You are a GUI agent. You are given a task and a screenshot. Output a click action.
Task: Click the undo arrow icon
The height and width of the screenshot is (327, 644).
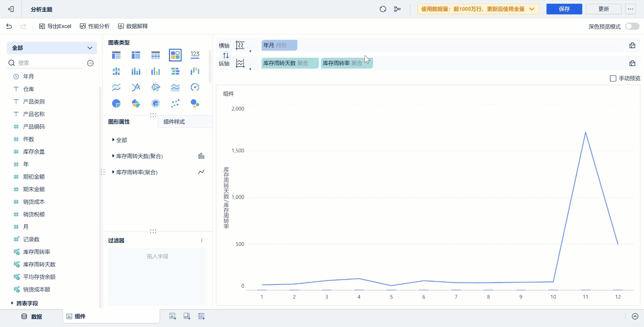pyautogui.click(x=9, y=26)
